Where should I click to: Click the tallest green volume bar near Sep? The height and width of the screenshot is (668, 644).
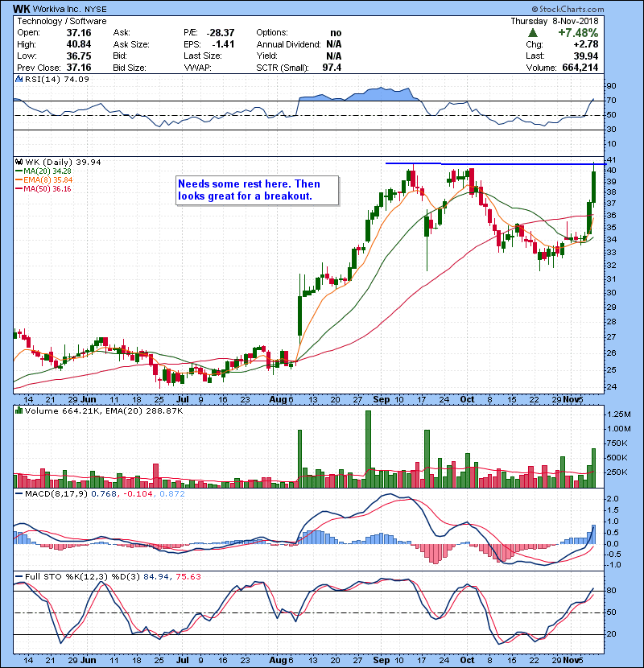coord(368,449)
